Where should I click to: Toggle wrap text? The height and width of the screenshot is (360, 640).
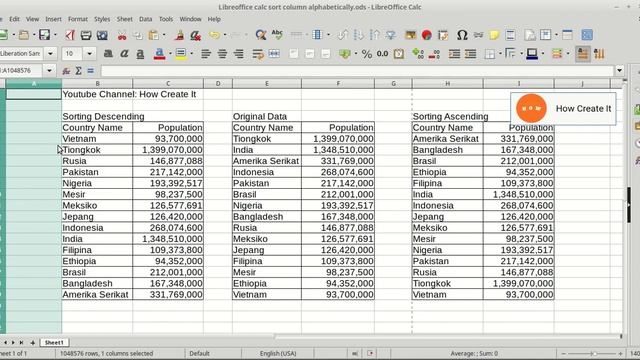pyautogui.click(x=258, y=54)
